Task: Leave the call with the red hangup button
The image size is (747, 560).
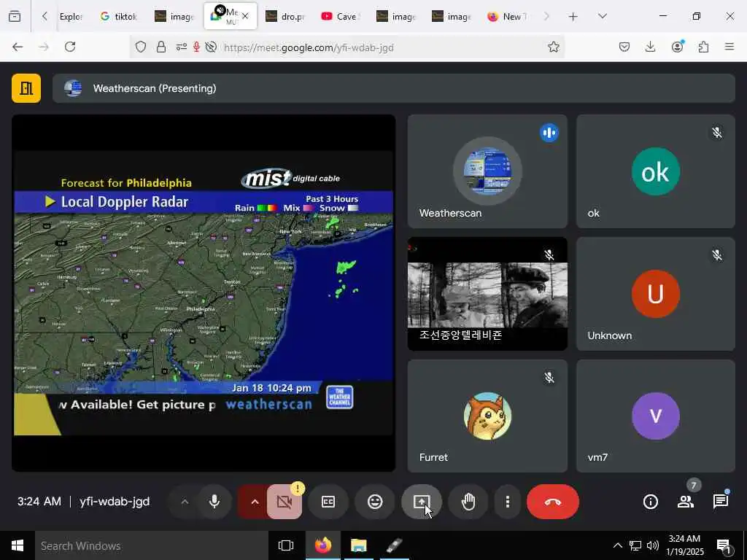Action: point(553,502)
